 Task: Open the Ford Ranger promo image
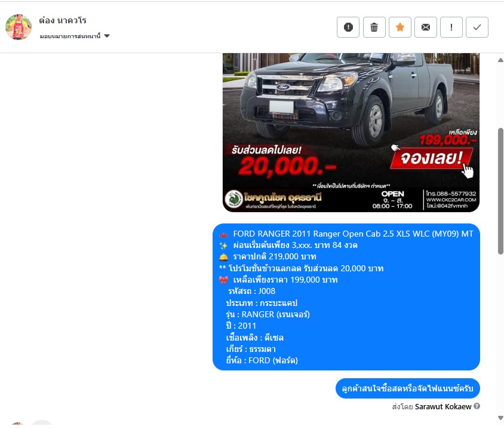tap(351, 133)
